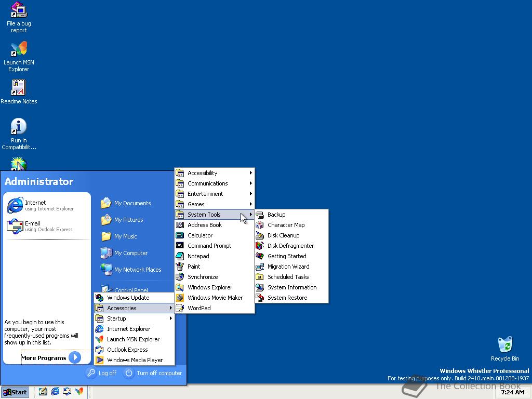Click the My Pictures folder icon
Viewport: 532px width, 399px height.
[106, 220]
